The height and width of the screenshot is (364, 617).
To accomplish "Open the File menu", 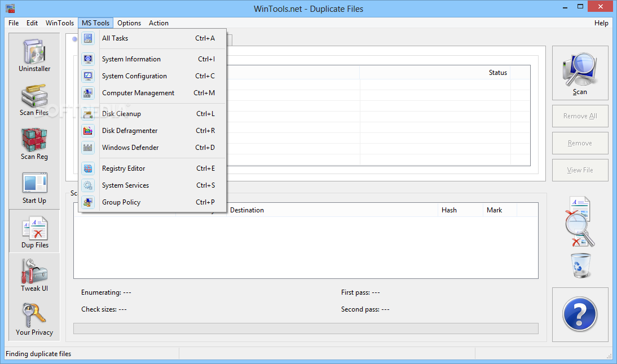I will tap(14, 23).
